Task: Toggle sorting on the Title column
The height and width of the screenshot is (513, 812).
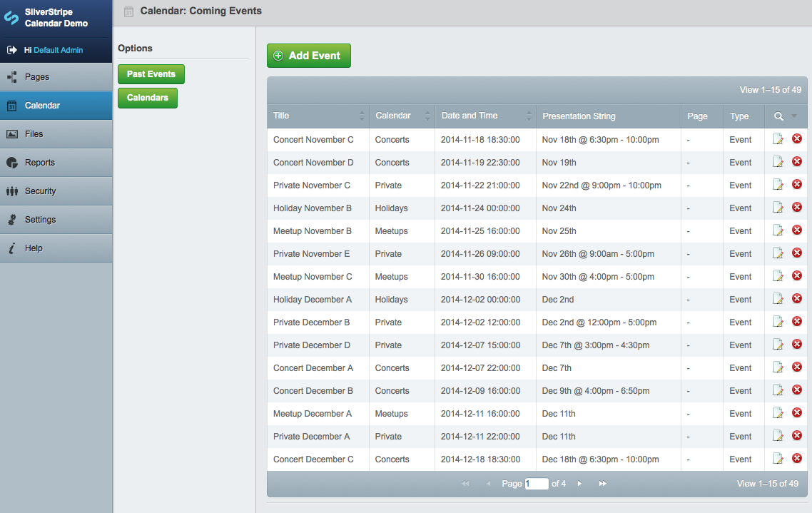Action: point(362,116)
